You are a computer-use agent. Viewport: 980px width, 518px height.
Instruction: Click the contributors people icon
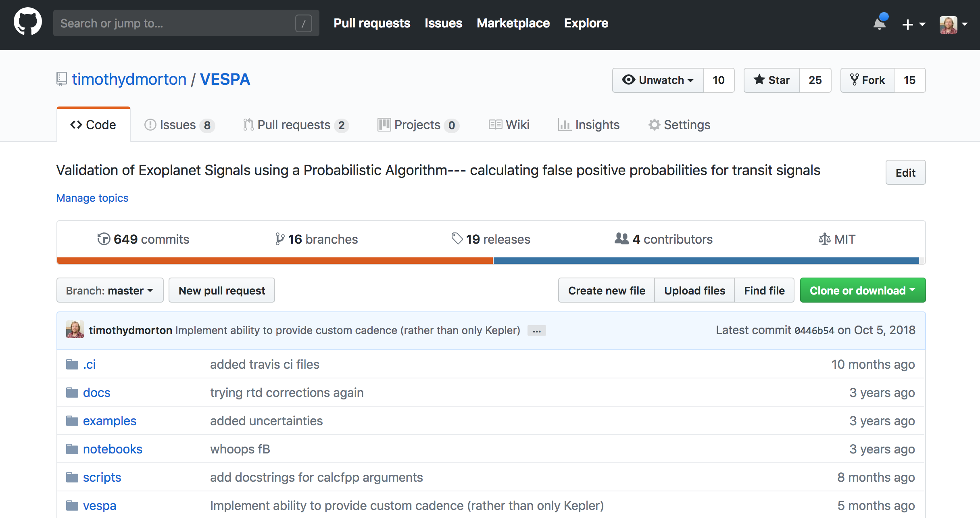tap(621, 239)
